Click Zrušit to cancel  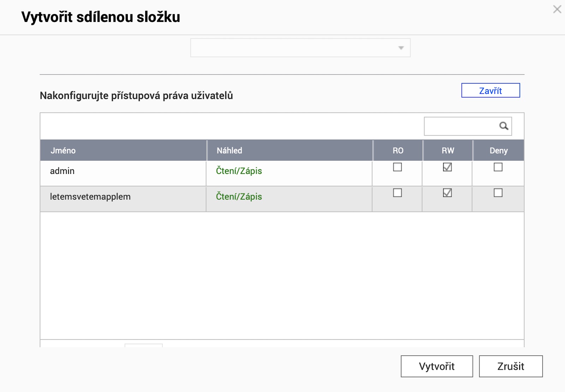pyautogui.click(x=510, y=366)
